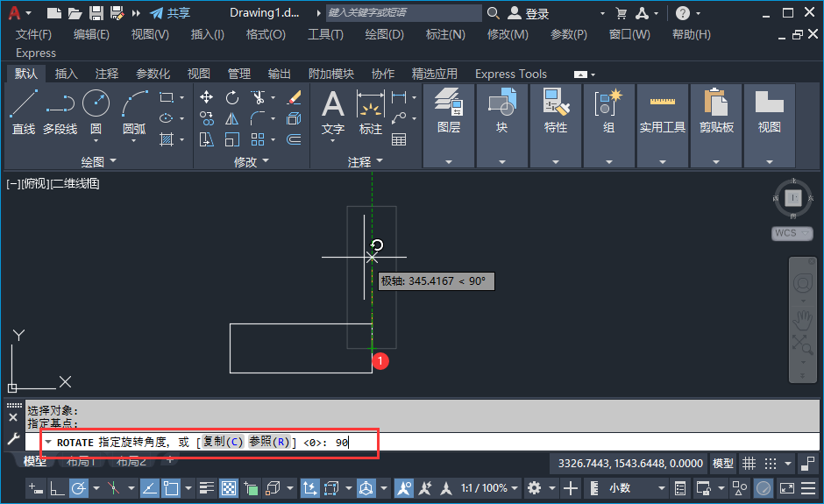Open the status bar customization menu icon
The image size is (824, 504).
click(x=808, y=488)
